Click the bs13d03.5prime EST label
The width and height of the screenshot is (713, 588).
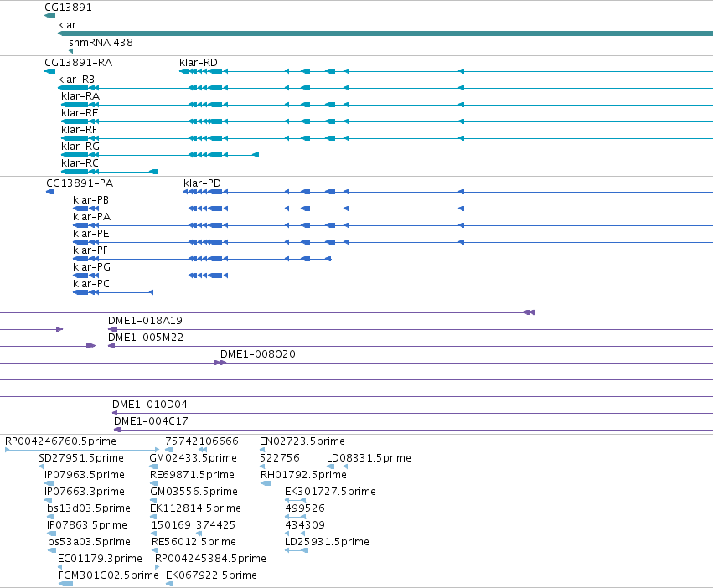(88, 508)
